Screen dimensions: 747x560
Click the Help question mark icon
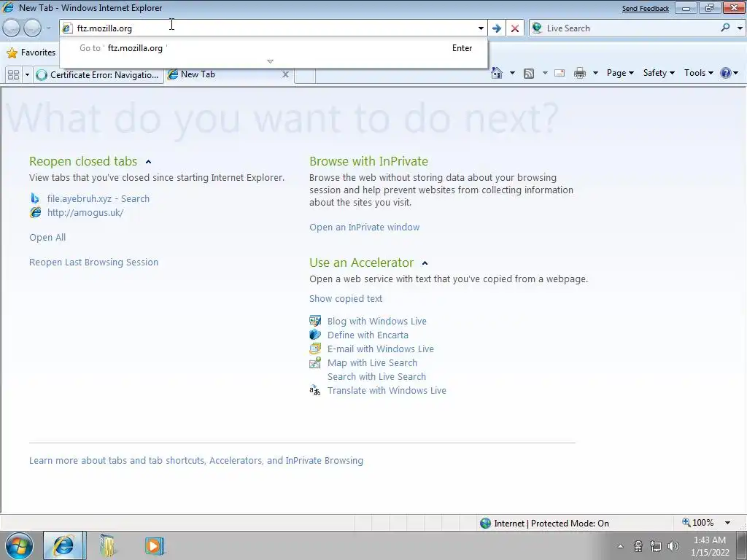(x=726, y=73)
